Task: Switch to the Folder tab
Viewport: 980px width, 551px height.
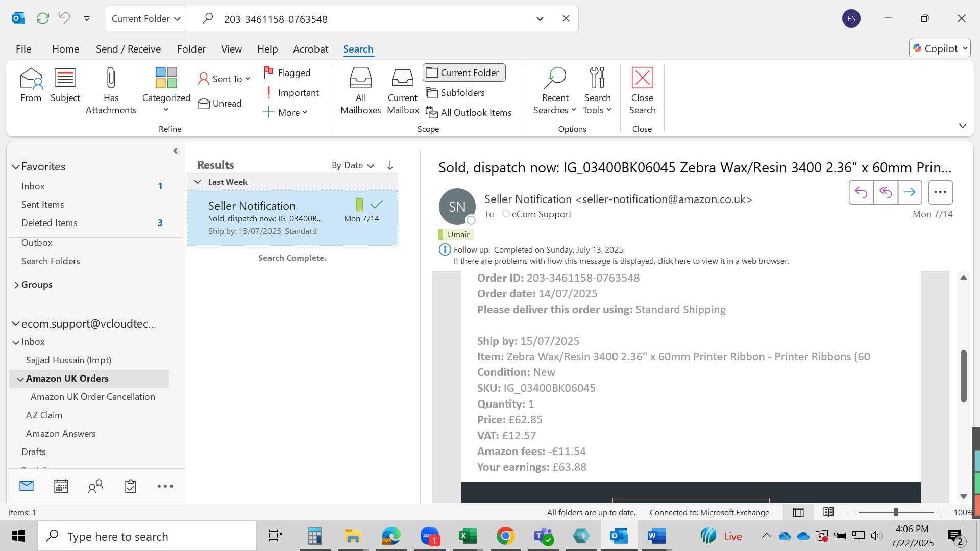Action: tap(191, 49)
